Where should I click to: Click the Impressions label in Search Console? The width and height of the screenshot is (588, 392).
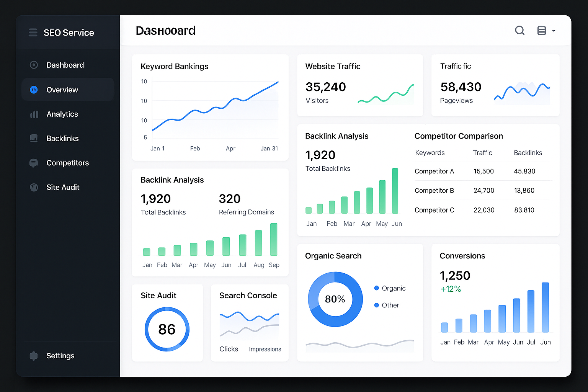tap(265, 349)
